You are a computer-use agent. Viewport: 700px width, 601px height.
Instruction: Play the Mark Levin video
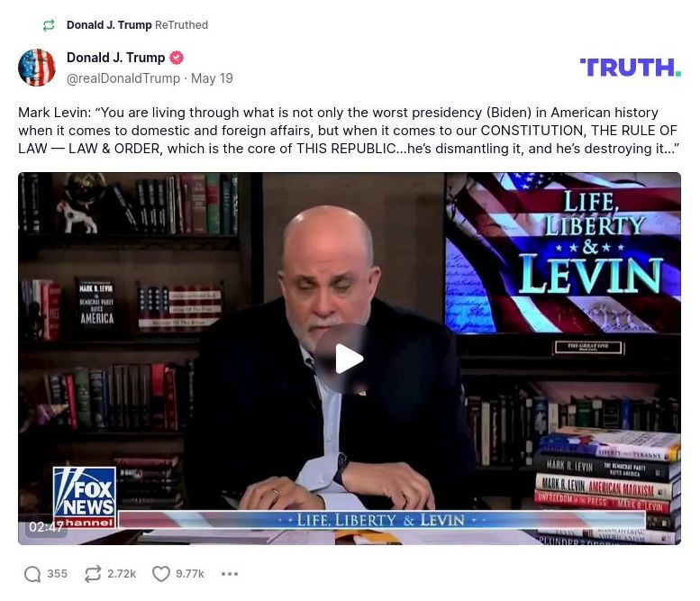coord(350,359)
